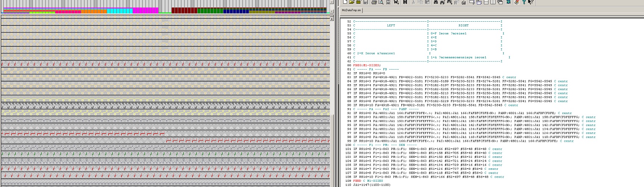Select the magenta block in the color bar
This screenshot has width=644, height=187.
click(x=146, y=10)
